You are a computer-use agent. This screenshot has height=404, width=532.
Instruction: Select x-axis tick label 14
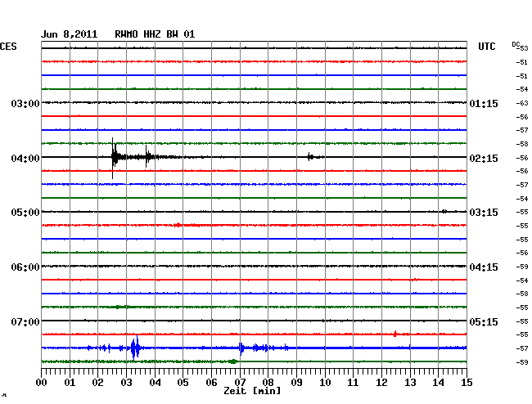(x=439, y=382)
